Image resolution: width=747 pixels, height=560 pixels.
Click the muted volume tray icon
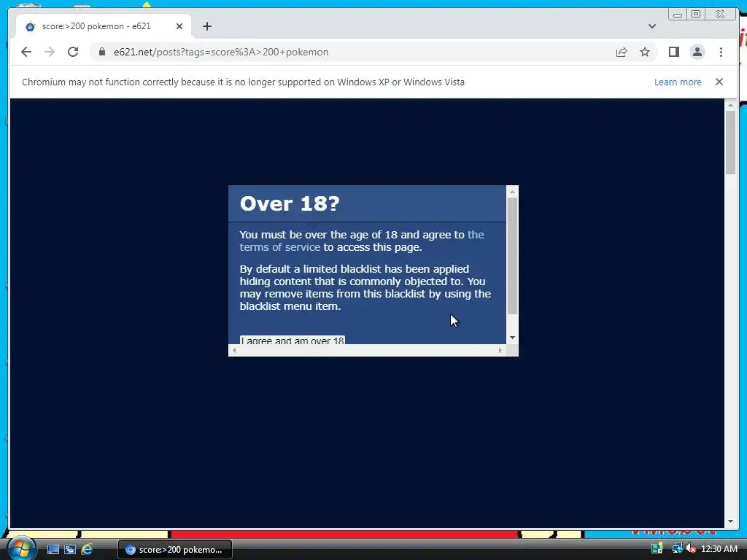[x=691, y=548]
